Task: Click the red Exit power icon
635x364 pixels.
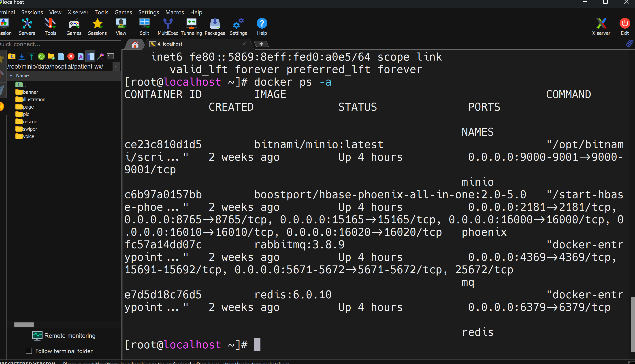Action: [x=625, y=27]
